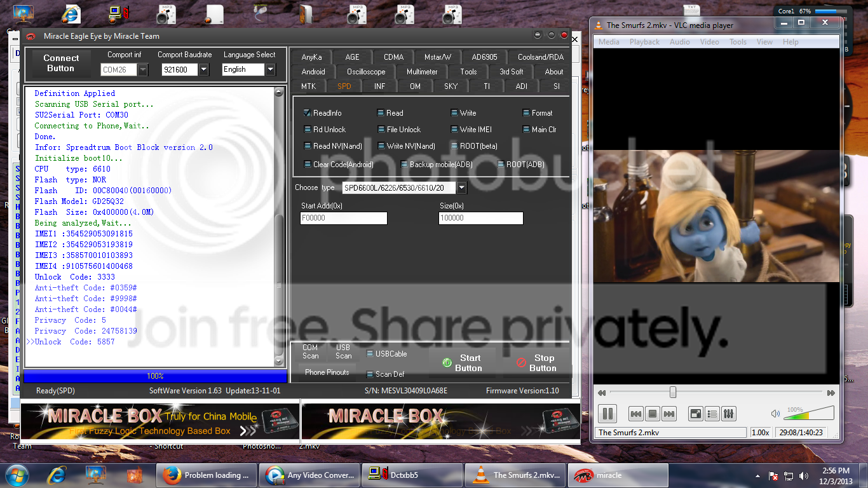Viewport: 868px width, 488px height.
Task: Open the Android tab
Action: [x=313, y=72]
